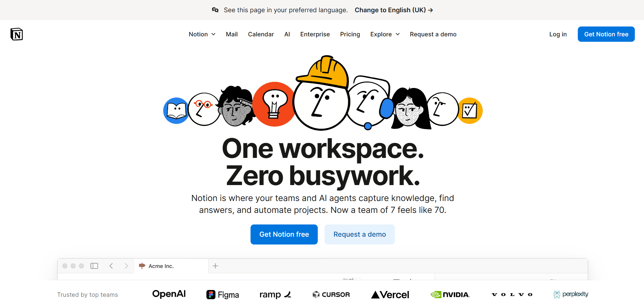Image resolution: width=644 pixels, height=308 pixels.
Task: Open the Pricing menu item
Action: click(350, 34)
